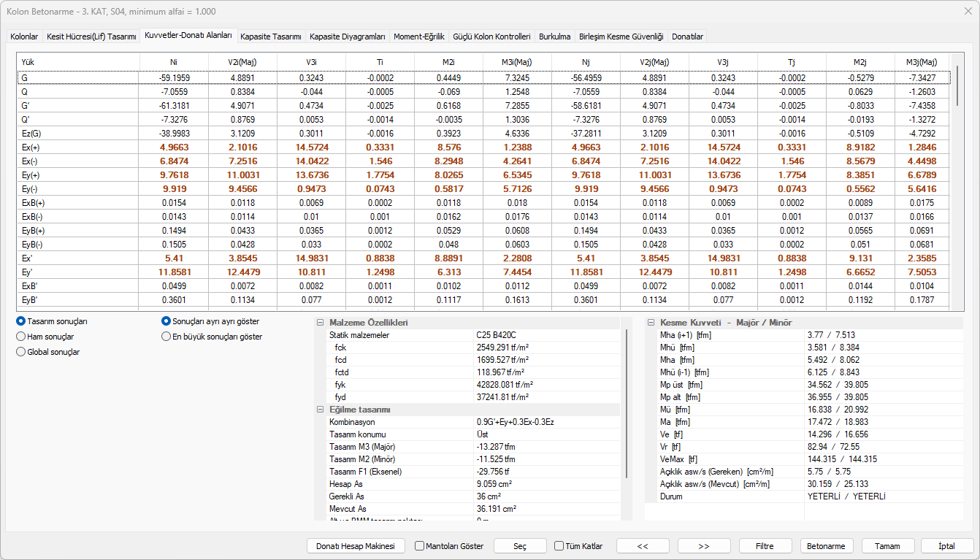
Task: Choose the Global sonuçlar radio option
Action: point(21,352)
